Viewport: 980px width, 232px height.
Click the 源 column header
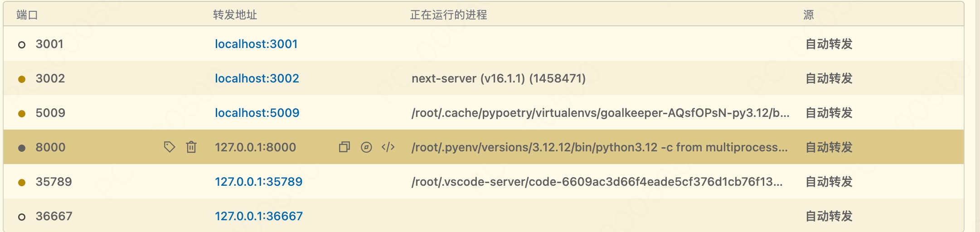(808, 15)
